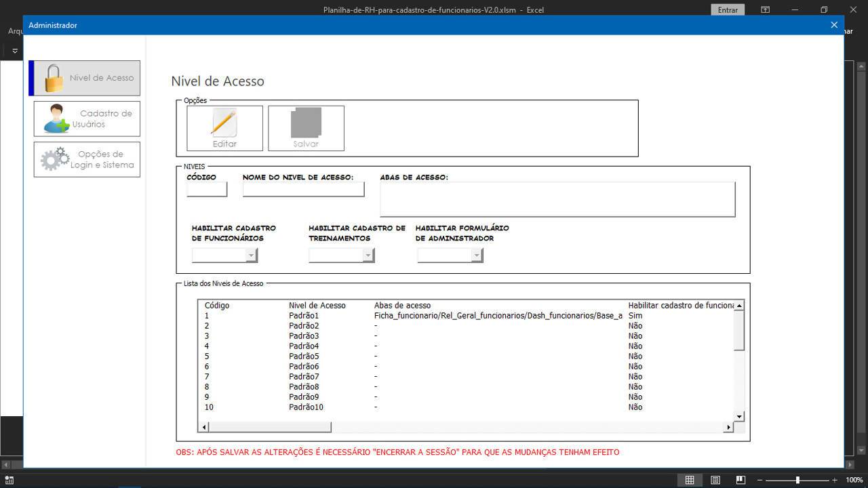Select Page Break Preview view icon
This screenshot has width=868, height=488.
[741, 480]
